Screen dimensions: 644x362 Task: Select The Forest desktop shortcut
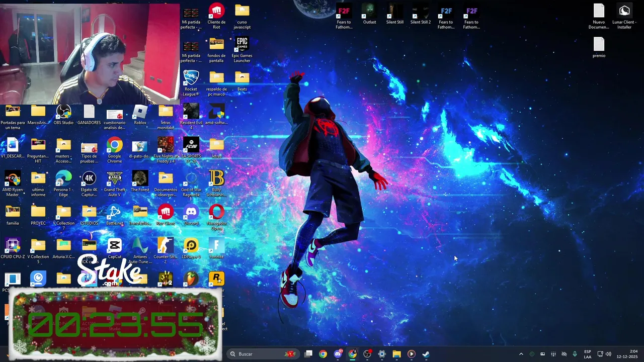(140, 183)
